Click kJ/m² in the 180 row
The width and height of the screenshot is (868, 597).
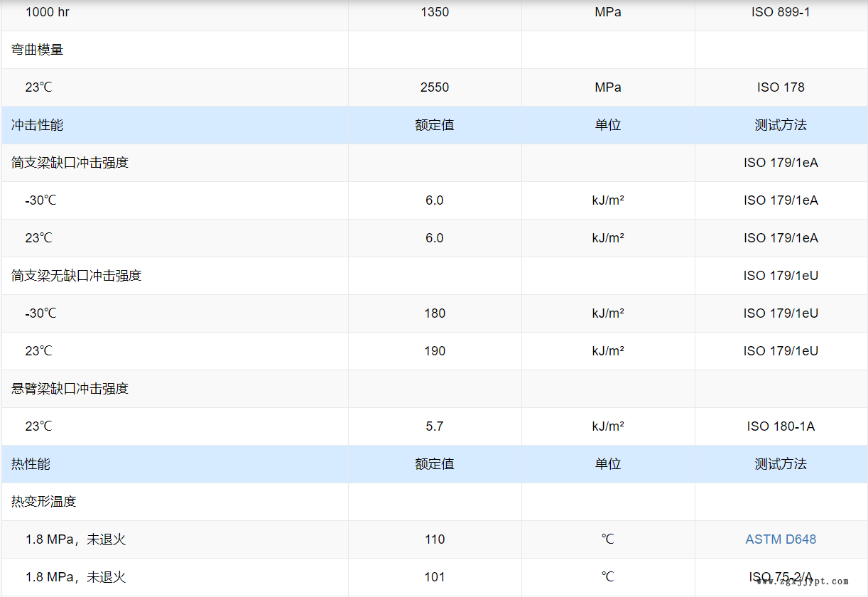pos(608,313)
